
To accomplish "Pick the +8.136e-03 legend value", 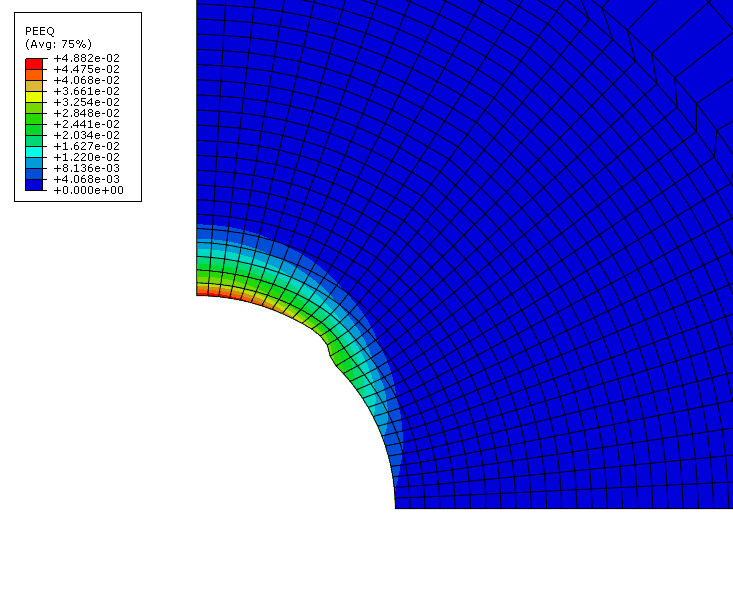I will 86,168.
